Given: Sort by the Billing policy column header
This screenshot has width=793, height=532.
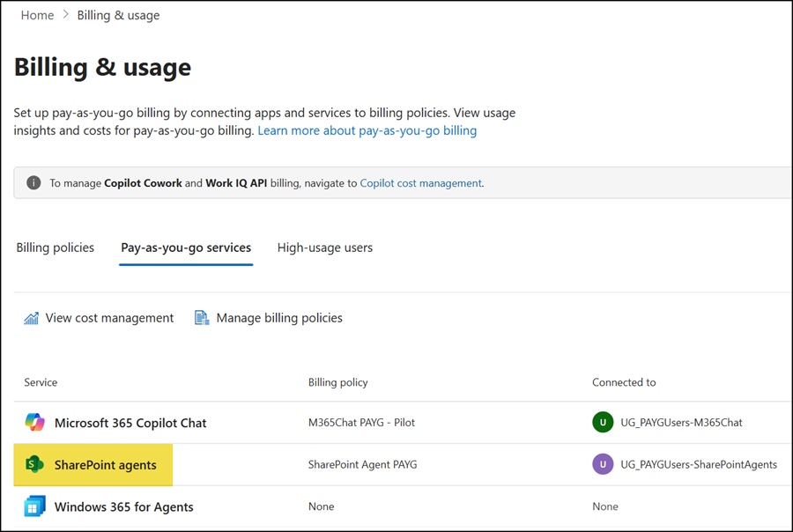Looking at the screenshot, I should pos(337,382).
